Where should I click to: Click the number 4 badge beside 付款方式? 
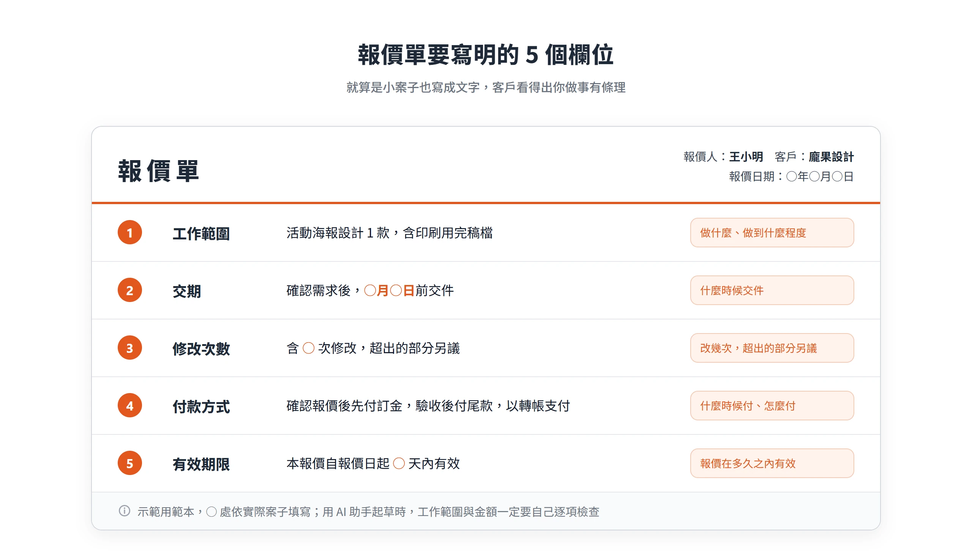click(x=130, y=405)
